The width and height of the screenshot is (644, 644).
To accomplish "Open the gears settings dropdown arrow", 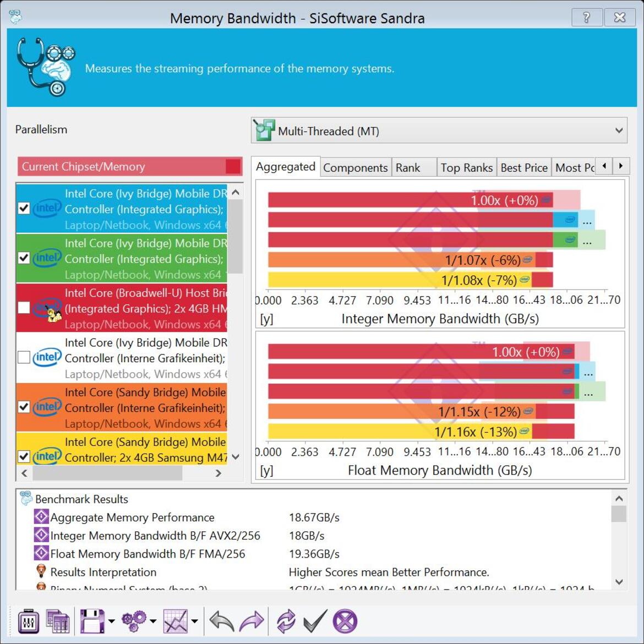I will point(153,621).
